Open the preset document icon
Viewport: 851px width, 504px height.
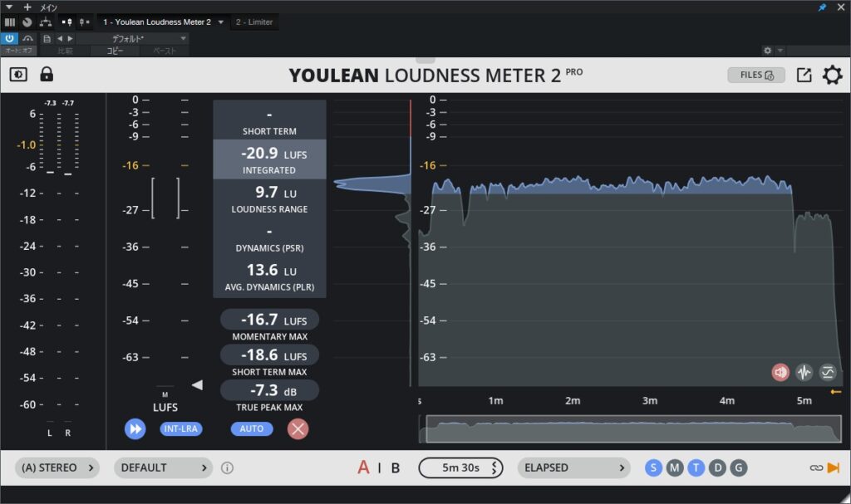tap(47, 38)
